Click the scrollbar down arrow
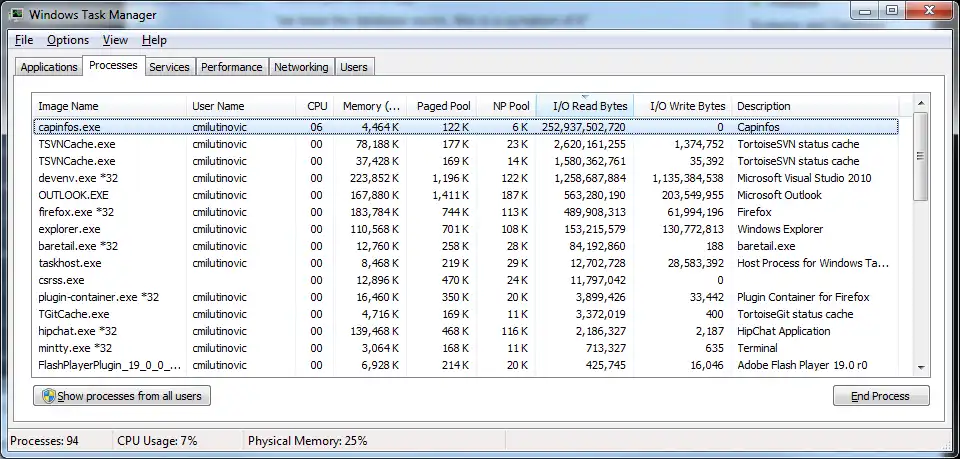960x459 pixels. [x=921, y=367]
